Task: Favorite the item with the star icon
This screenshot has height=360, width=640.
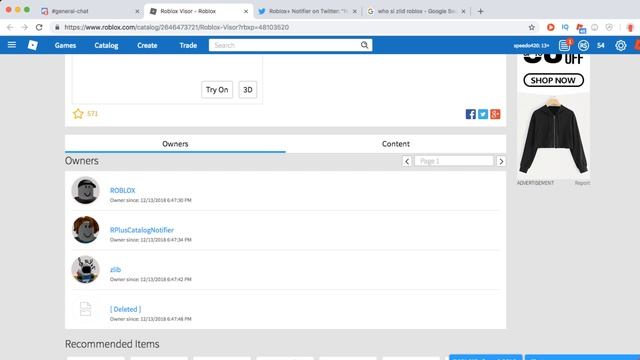Action: (x=78, y=113)
